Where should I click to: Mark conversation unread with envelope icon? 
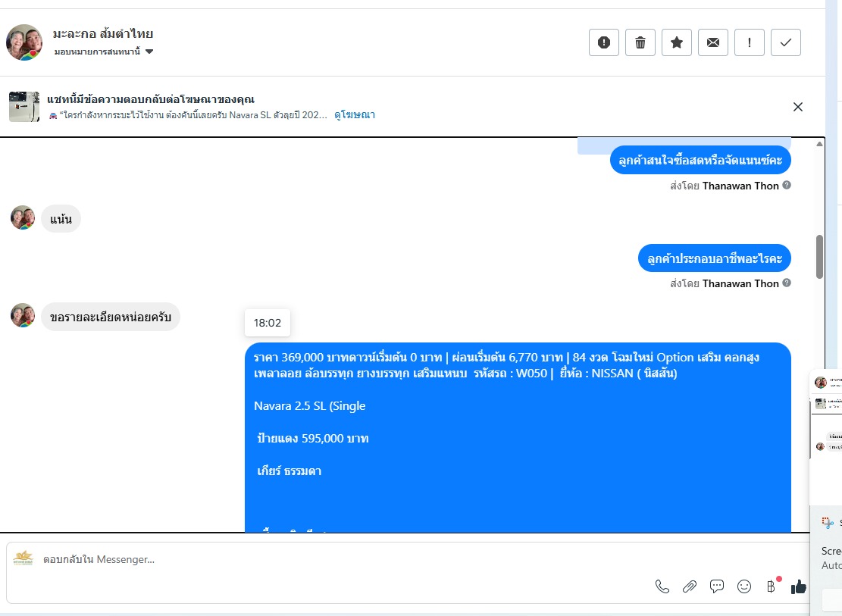(712, 42)
